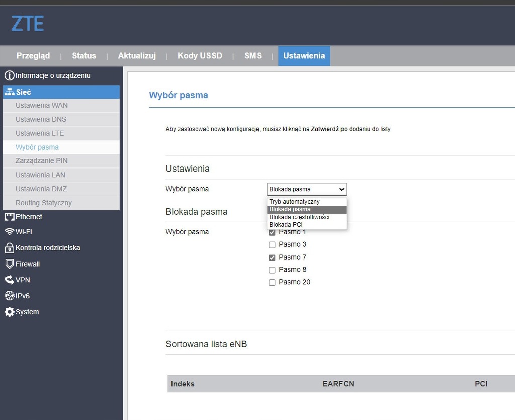
Task: Open Wi-Fi settings via its signal icon
Action: click(9, 232)
